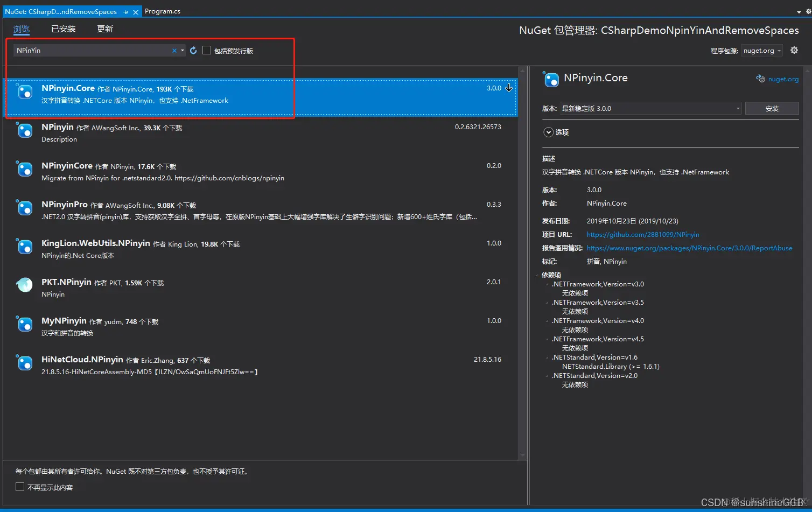Refresh the package search results
Viewport: 812px width, 512px height.
point(193,50)
